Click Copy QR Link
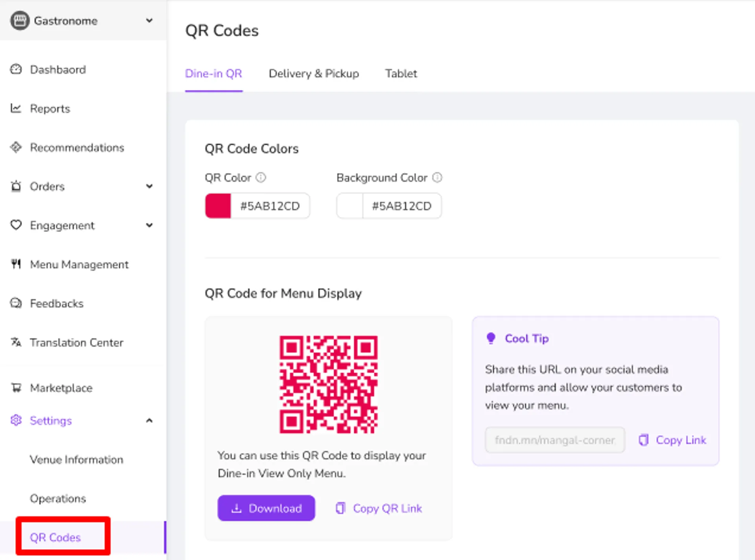This screenshot has height=560, width=755. click(387, 508)
